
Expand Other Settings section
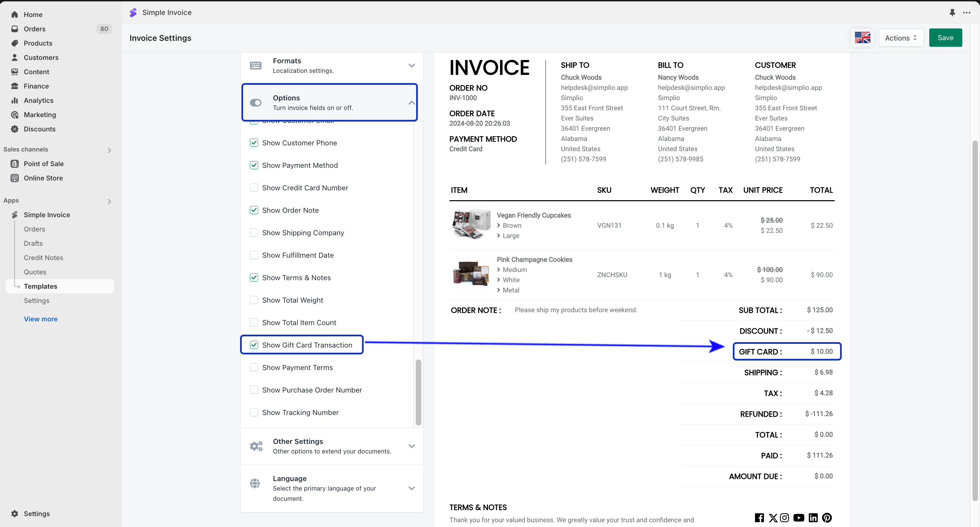tap(411, 446)
